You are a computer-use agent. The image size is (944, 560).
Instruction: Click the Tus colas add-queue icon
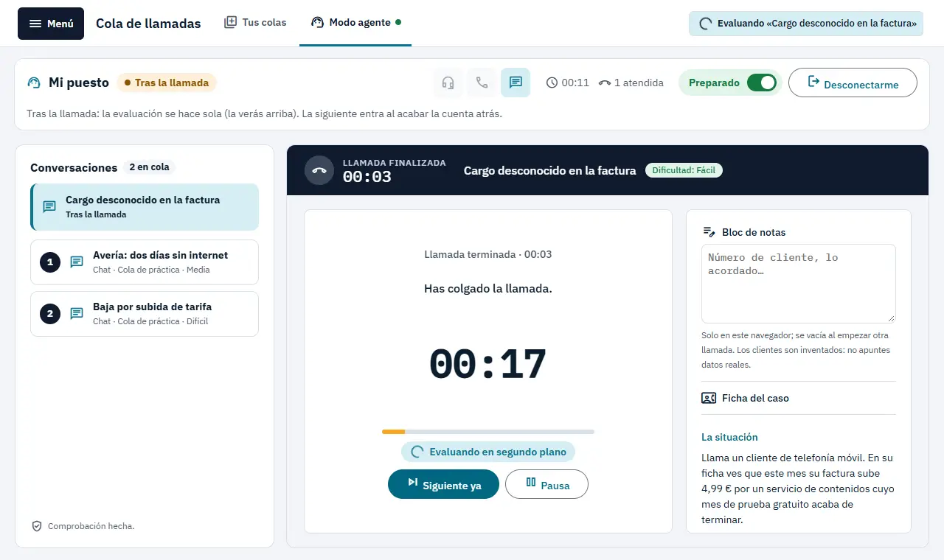[x=231, y=22]
